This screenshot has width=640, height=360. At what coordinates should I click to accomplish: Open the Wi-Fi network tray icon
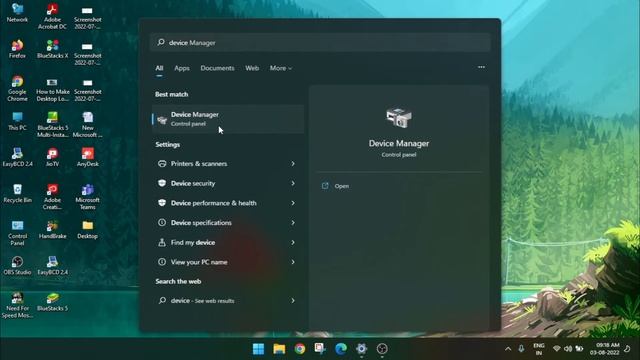[x=556, y=349]
